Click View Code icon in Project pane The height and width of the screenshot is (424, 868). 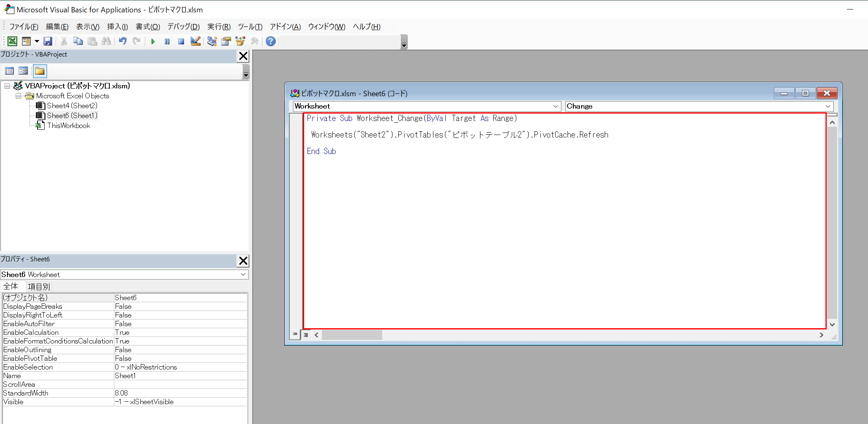[9, 71]
